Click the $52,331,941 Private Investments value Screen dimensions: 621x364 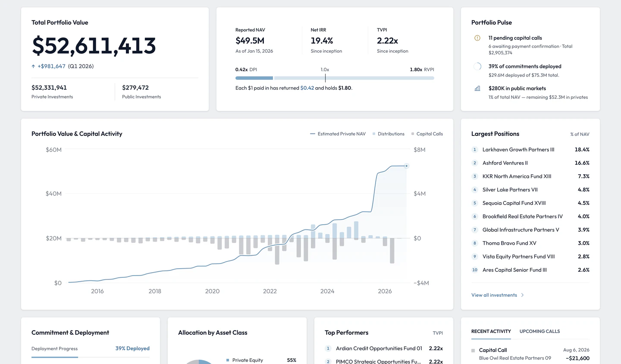(x=49, y=88)
